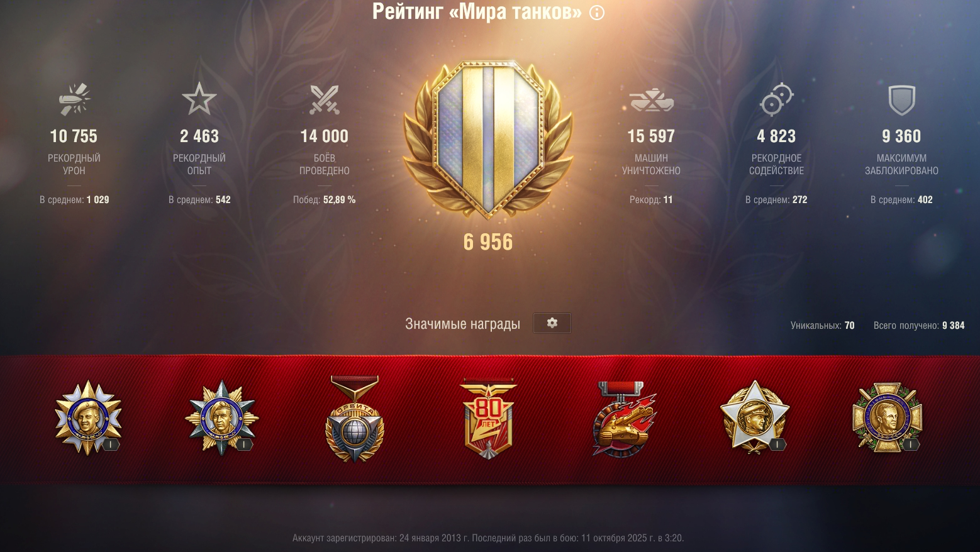The width and height of the screenshot is (980, 552).
Task: Select the first award medal on ribbon
Action: (89, 417)
